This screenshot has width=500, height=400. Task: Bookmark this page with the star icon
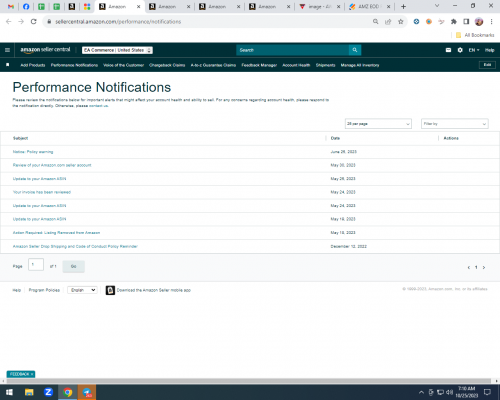click(x=401, y=22)
